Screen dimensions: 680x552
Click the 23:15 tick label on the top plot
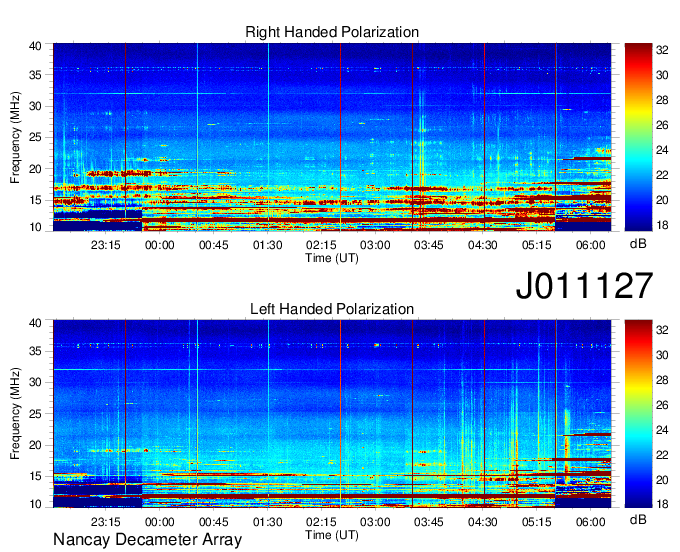105,245
